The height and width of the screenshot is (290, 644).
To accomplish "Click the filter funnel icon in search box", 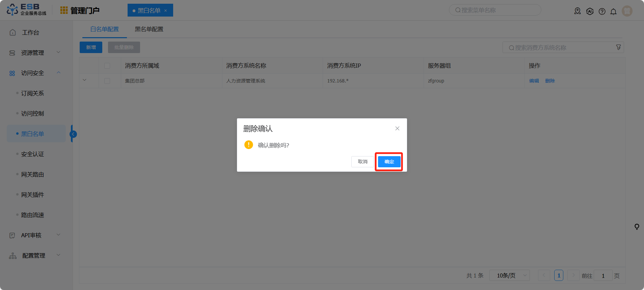I will click(618, 47).
